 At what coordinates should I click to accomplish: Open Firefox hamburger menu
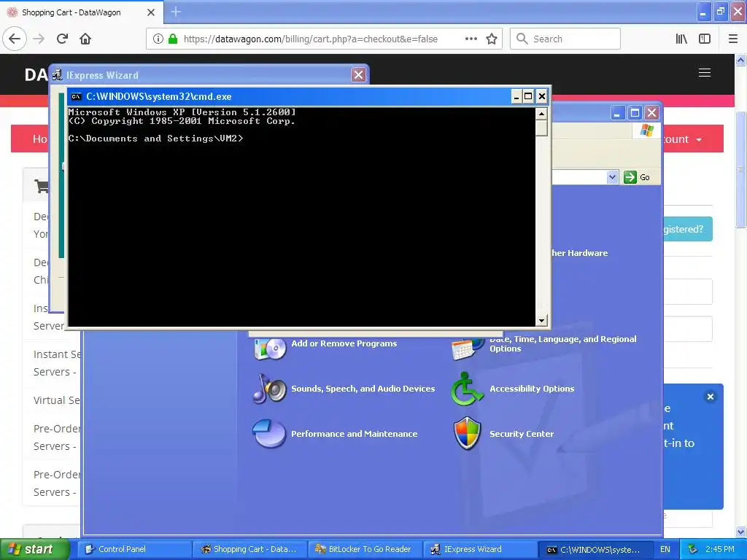(733, 39)
